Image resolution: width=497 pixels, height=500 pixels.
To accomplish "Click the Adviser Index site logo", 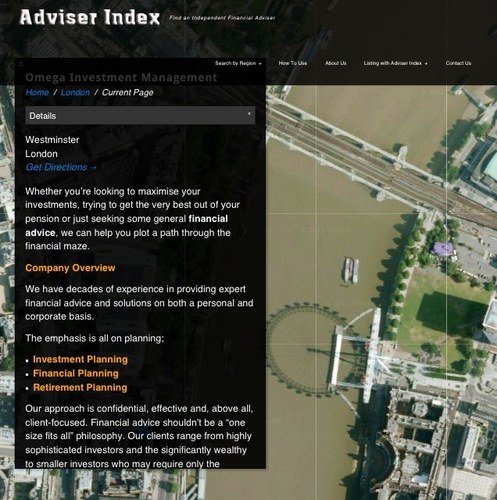I will 90,17.
